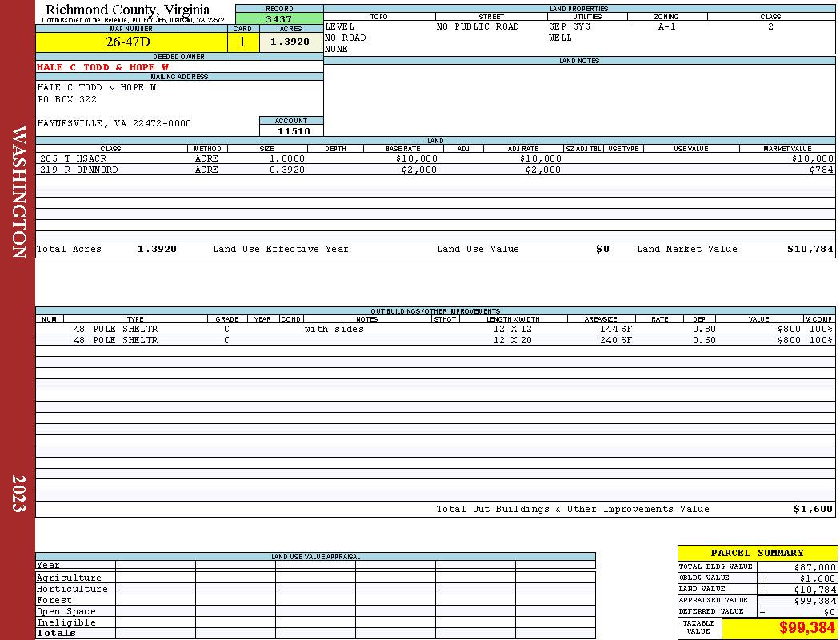Click size value 0.3920
Image resolution: width=840 pixels, height=640 pixels.
point(287,170)
